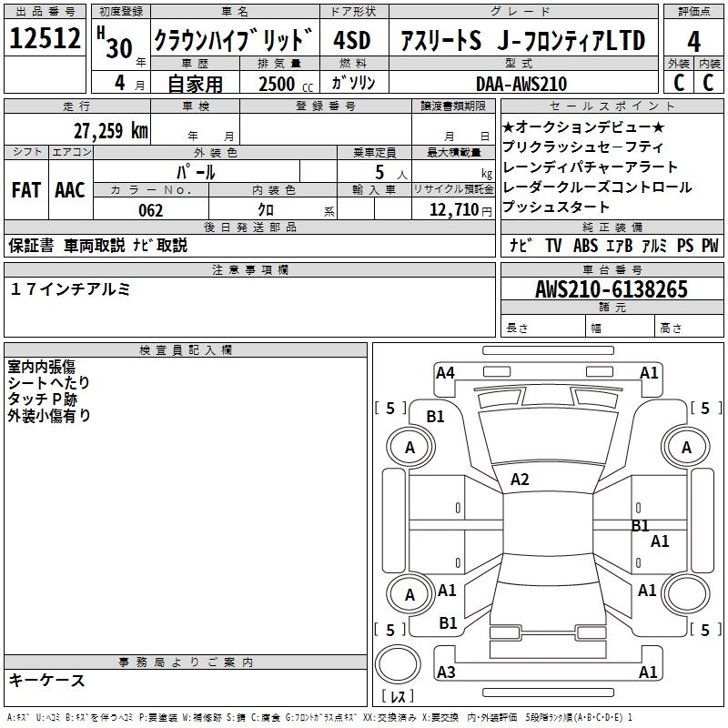
Task: Click the lot number 12512
Action: pos(45,41)
